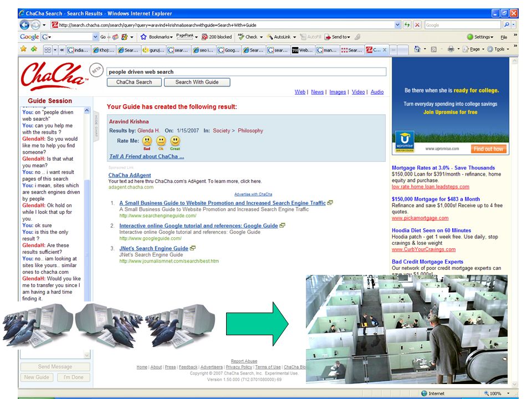Open the Quick Tabs grid icon
532x399 pixels.
point(48,50)
